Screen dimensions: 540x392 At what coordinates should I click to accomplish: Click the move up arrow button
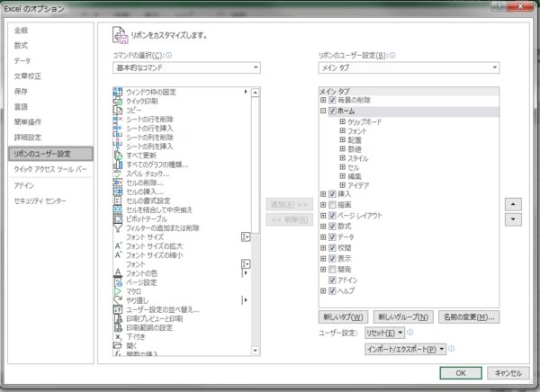coord(512,203)
